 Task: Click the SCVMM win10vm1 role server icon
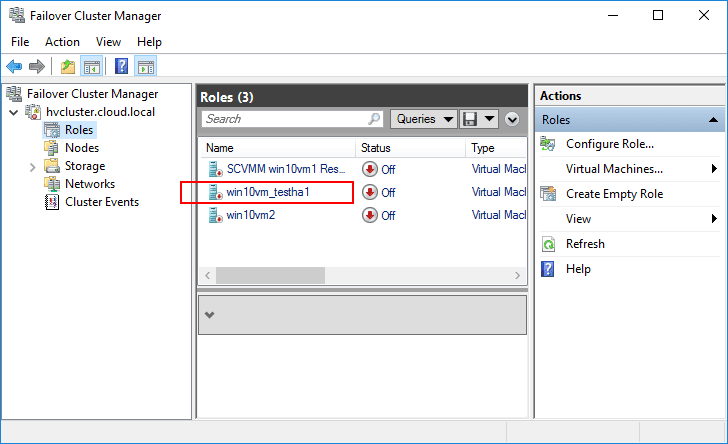(x=215, y=170)
